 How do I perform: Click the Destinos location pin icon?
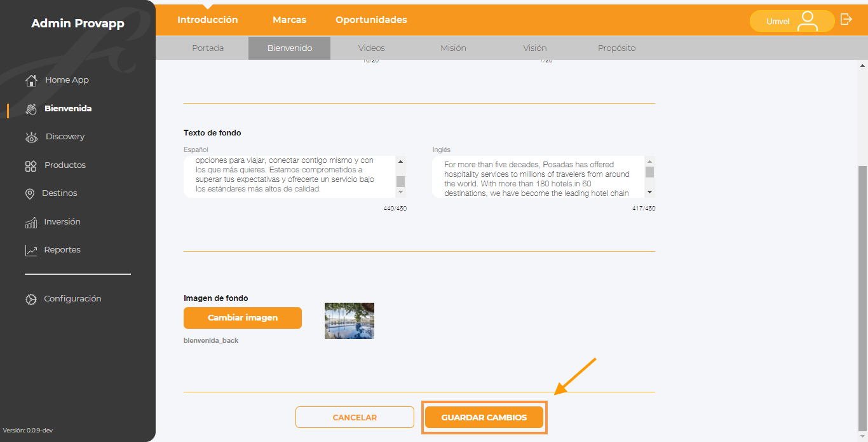click(x=30, y=194)
